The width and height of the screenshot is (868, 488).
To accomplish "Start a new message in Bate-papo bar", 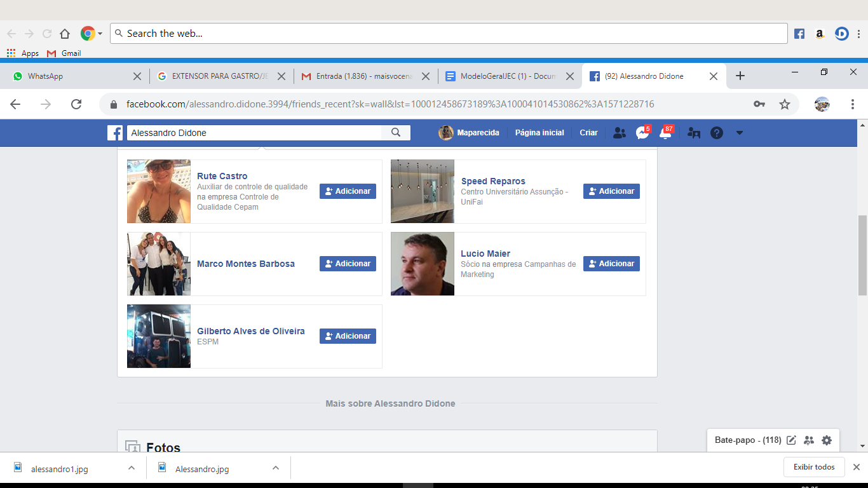I will click(791, 440).
